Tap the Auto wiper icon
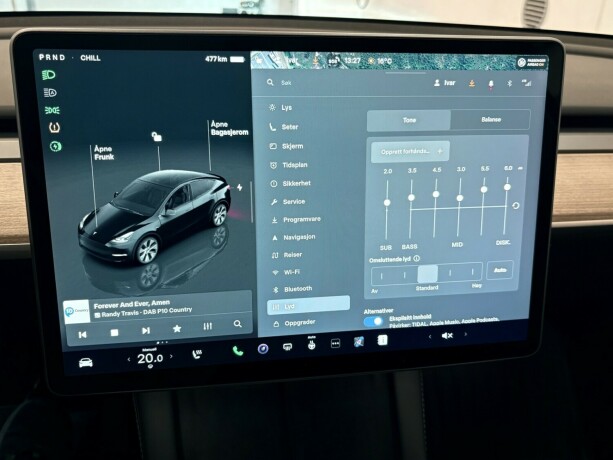Screen dimensions: 613x460 click(311, 344)
